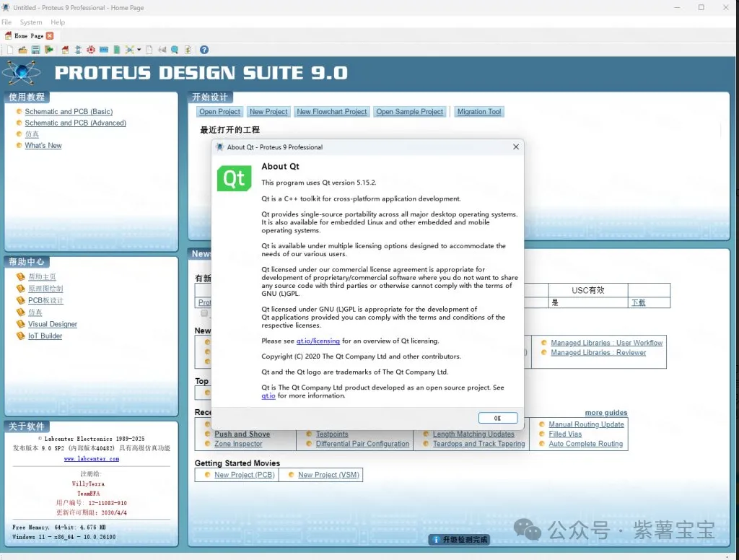Image resolution: width=739 pixels, height=560 pixels.
Task: Select the Home Page tab
Action: [x=28, y=35]
